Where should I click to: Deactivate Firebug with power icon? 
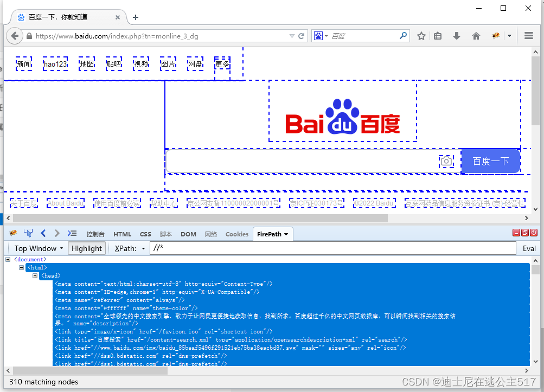(x=534, y=233)
